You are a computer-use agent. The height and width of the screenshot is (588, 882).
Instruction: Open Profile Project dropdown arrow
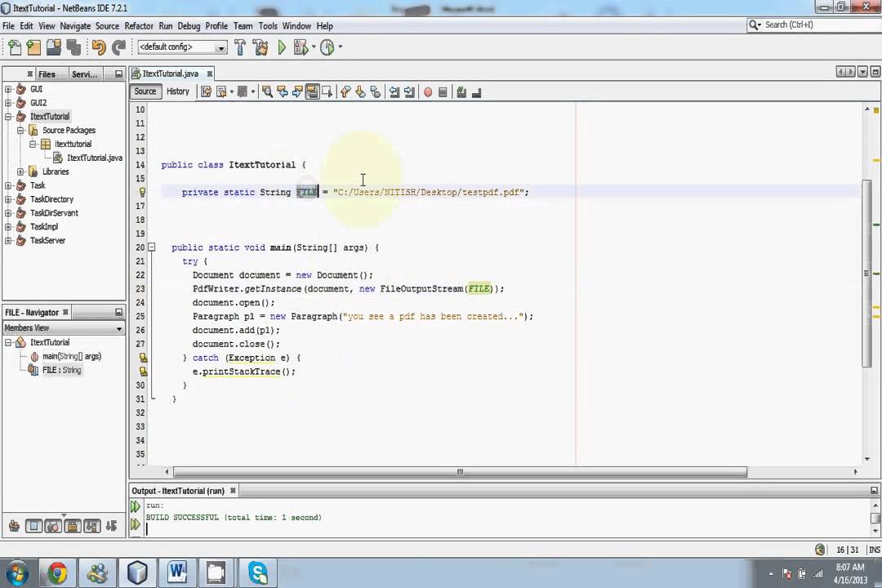[x=340, y=47]
